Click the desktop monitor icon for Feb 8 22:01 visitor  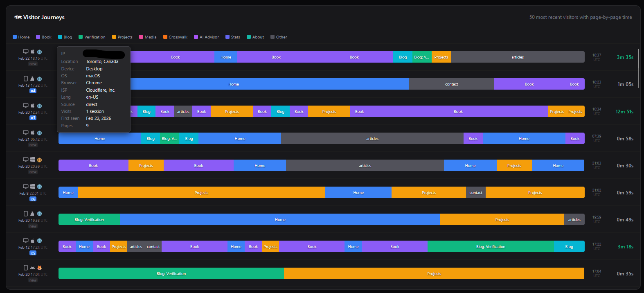(x=26, y=187)
